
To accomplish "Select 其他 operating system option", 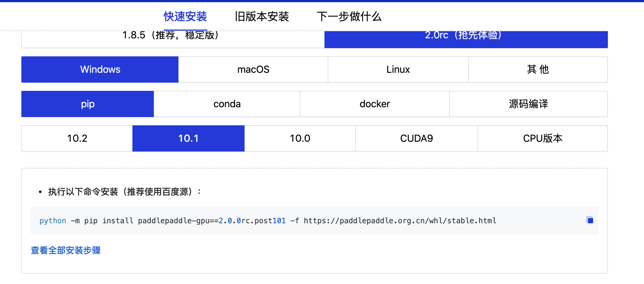I will click(x=538, y=69).
